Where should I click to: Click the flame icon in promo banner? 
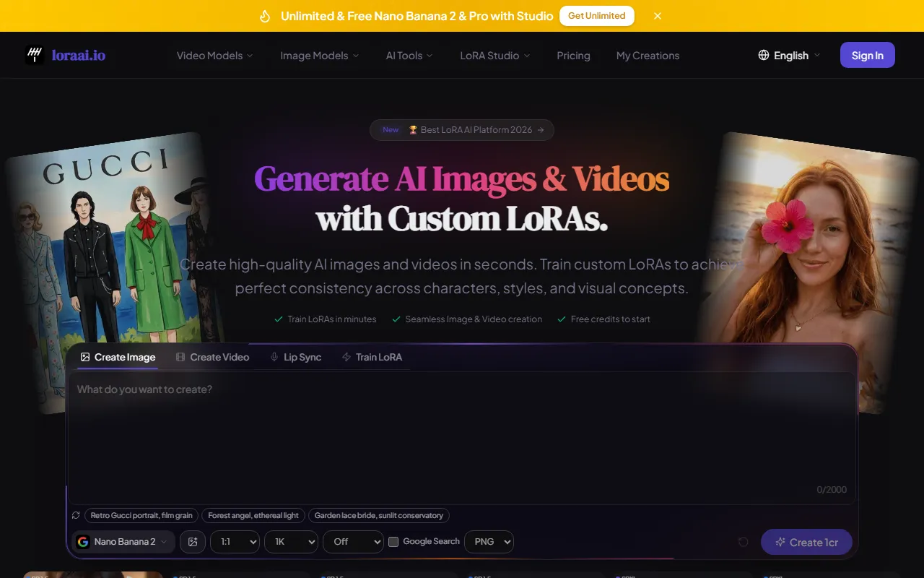pyautogui.click(x=265, y=16)
